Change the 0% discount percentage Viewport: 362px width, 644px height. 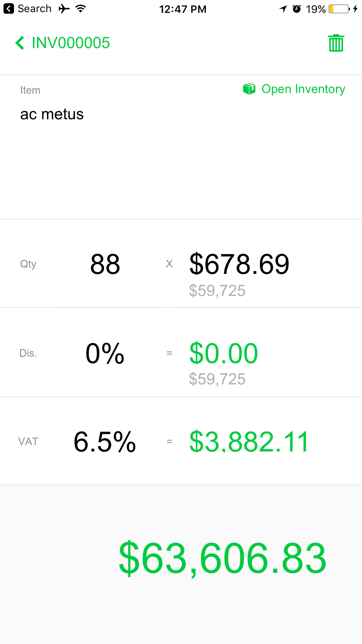pos(105,353)
